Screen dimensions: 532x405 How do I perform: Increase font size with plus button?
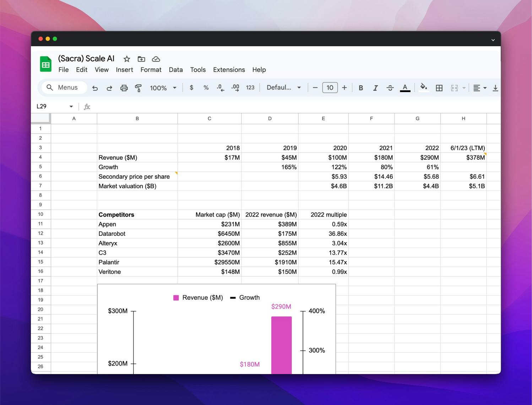click(x=344, y=87)
